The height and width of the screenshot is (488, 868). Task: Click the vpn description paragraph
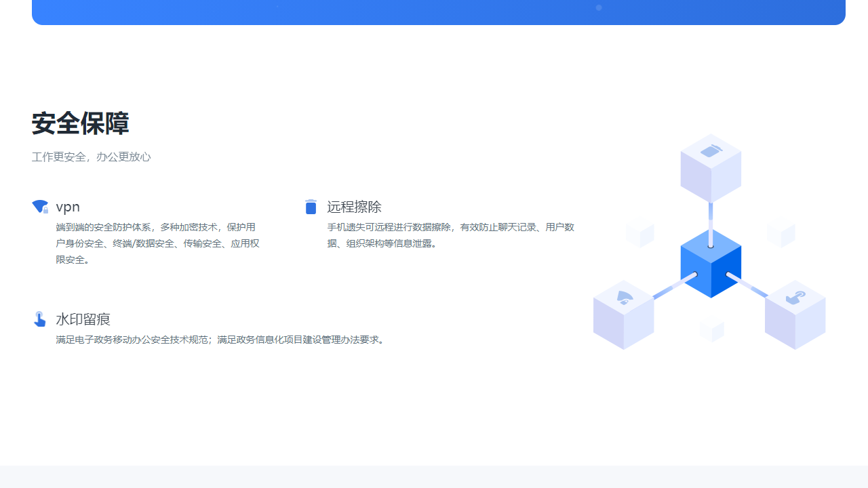[157, 243]
